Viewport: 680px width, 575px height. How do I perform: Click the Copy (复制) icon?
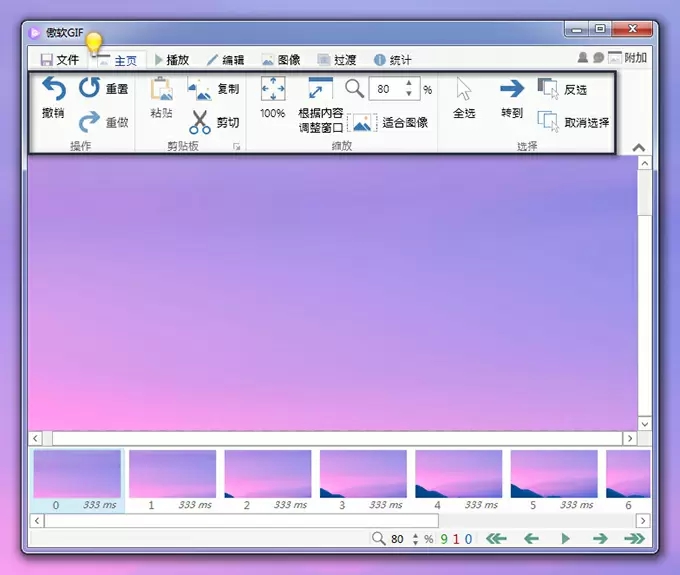click(200, 89)
